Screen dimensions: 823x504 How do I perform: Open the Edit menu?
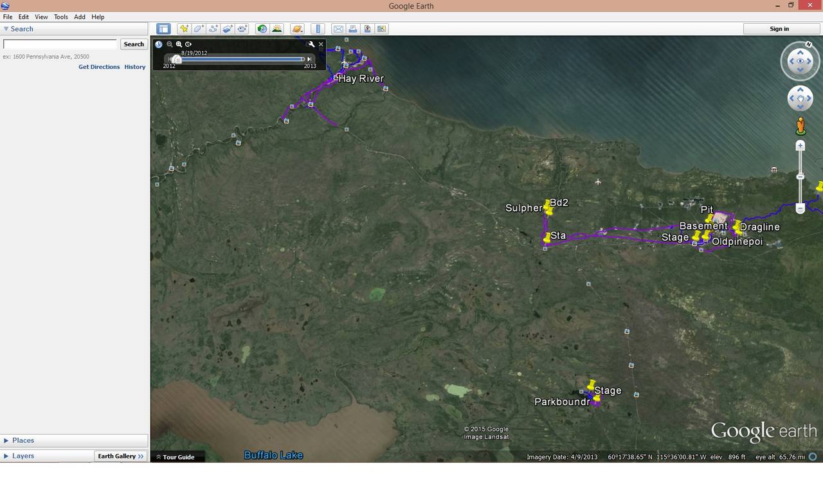tap(24, 17)
